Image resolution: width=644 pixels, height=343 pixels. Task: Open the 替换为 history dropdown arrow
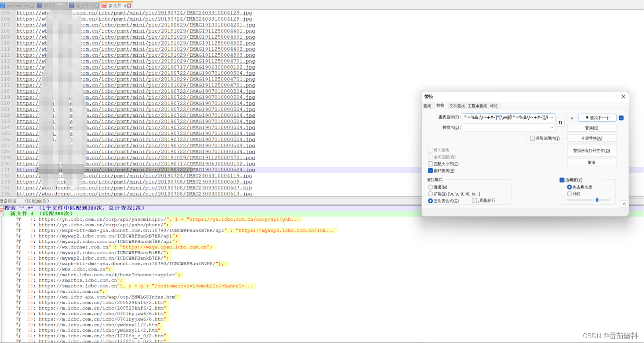coord(552,128)
